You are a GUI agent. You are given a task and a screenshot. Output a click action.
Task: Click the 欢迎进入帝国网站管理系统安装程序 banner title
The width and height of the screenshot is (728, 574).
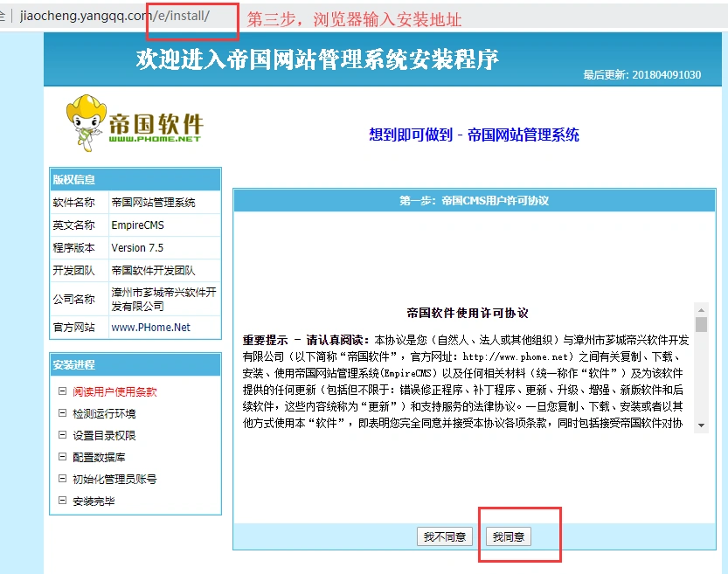(x=317, y=59)
